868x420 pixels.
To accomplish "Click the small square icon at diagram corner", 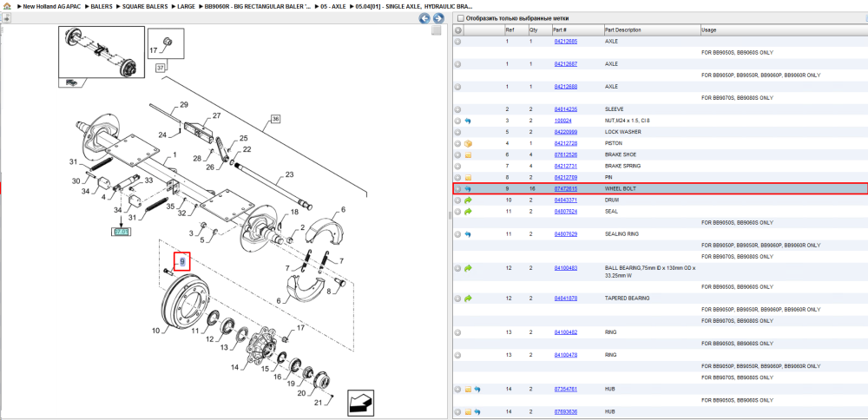I will (x=437, y=30).
